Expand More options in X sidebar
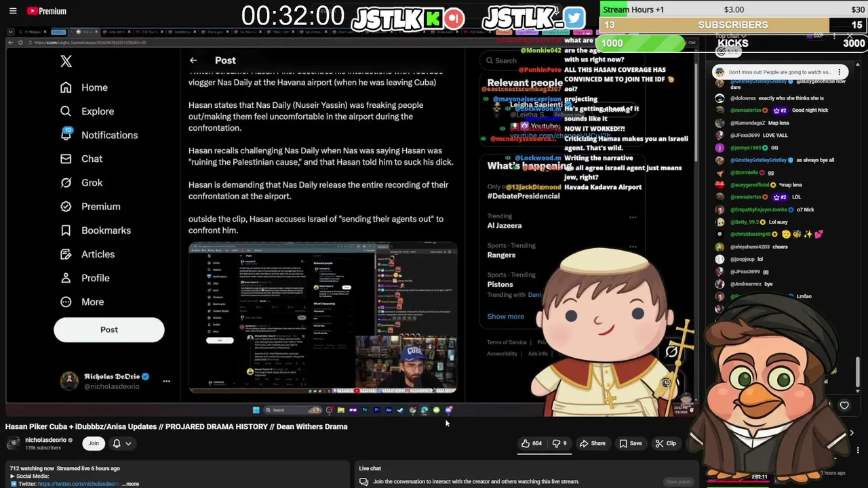This screenshot has width=868, height=488. [x=82, y=302]
